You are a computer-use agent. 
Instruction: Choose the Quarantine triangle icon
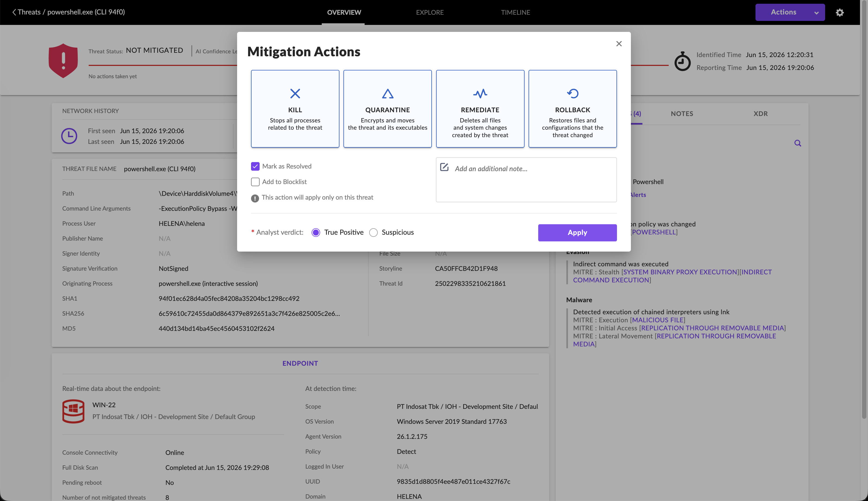click(387, 94)
